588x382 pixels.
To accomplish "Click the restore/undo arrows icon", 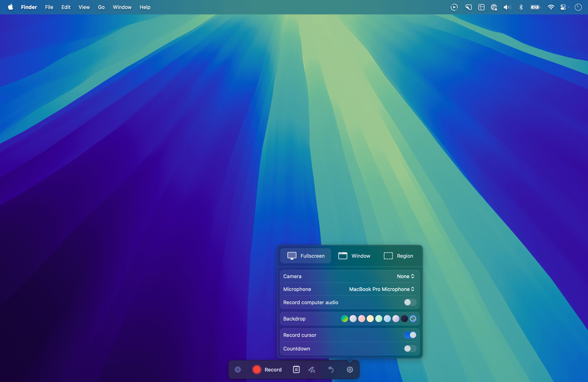I will 331,369.
